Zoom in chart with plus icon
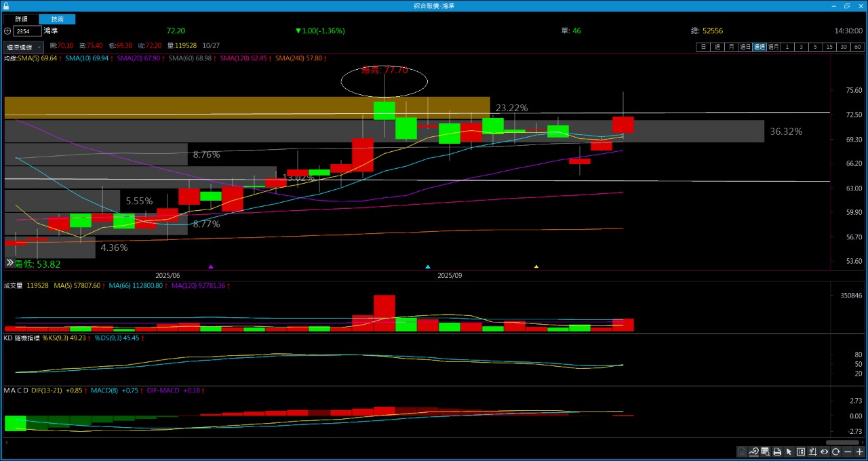 pyautogui.click(x=859, y=452)
